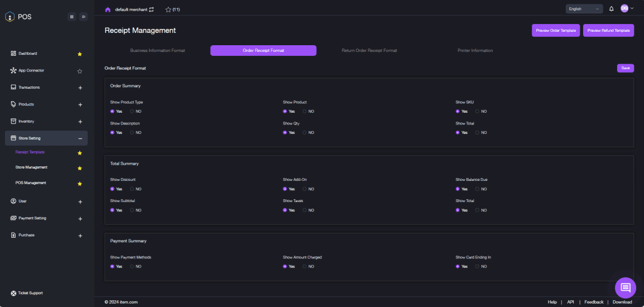
Task: Click the home icon beside default merchant
Action: click(x=108, y=9)
